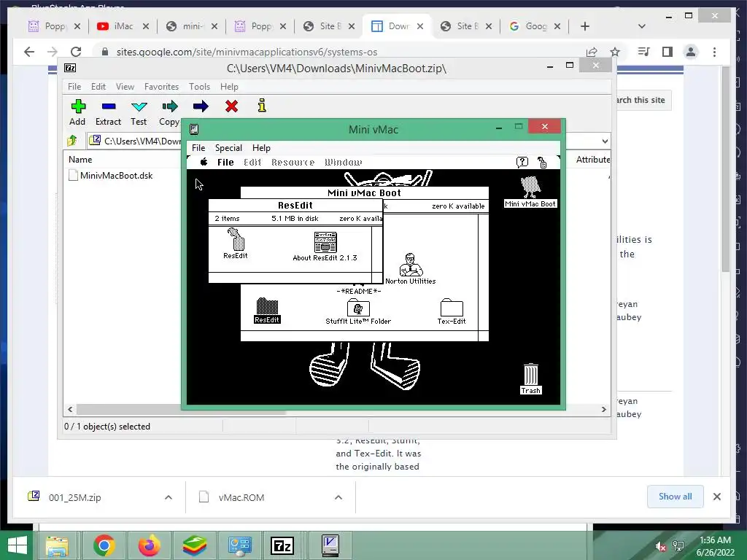
Task: Click the muted volume tray icon
Action: pos(659,547)
